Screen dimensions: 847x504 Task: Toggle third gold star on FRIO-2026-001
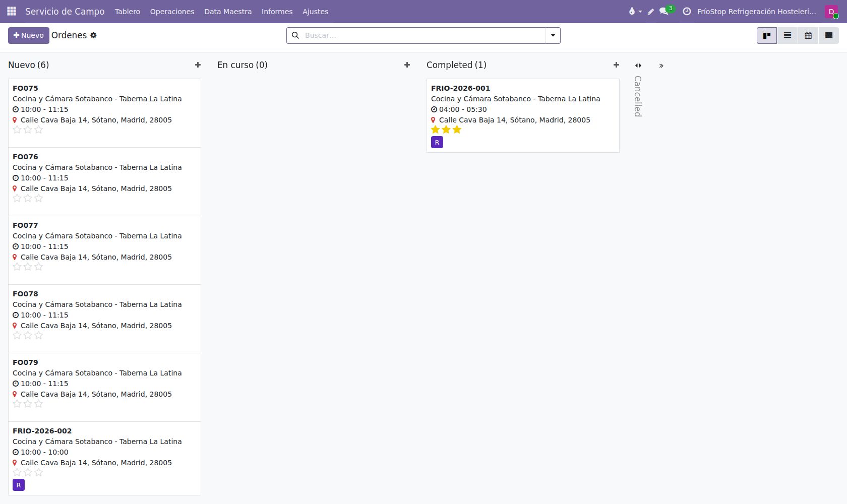(x=457, y=130)
